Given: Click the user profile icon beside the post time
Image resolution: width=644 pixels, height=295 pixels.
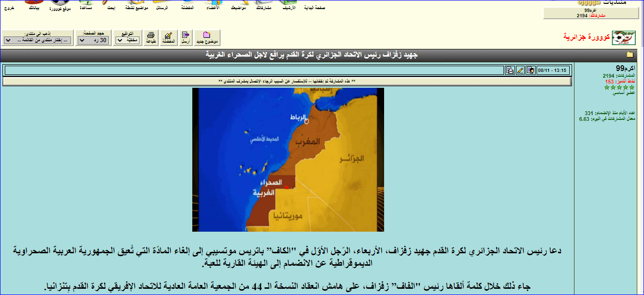Looking at the screenshot, I should [530, 71].
